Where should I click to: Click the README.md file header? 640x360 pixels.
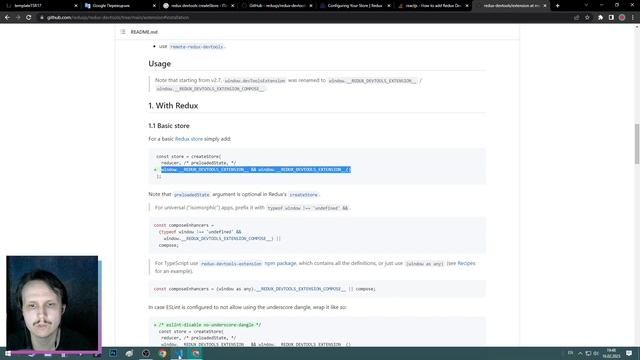pos(144,32)
